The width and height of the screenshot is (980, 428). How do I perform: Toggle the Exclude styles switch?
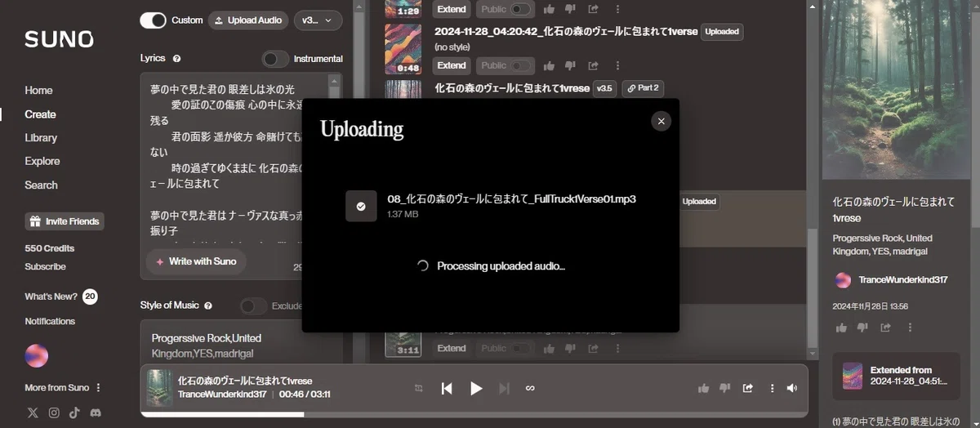(x=253, y=305)
